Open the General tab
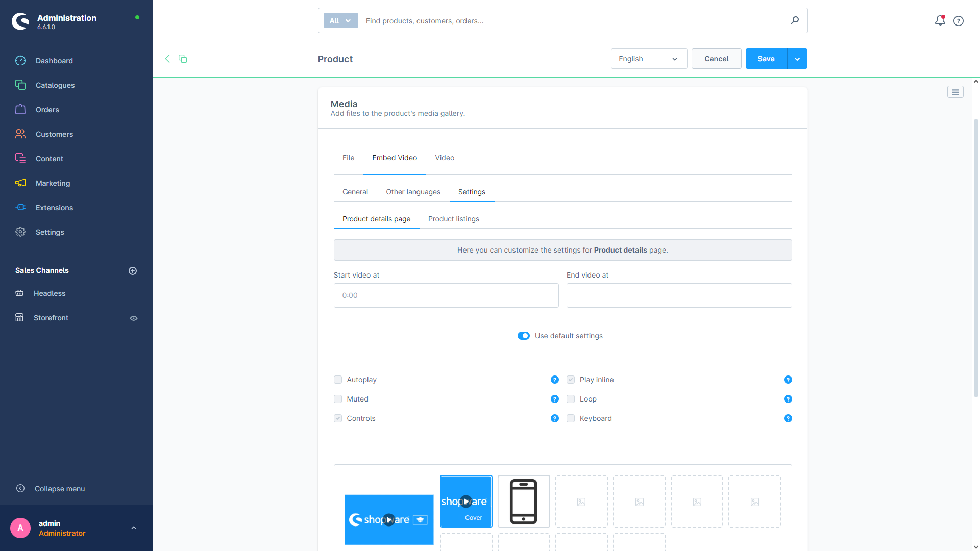980x551 pixels. [355, 192]
